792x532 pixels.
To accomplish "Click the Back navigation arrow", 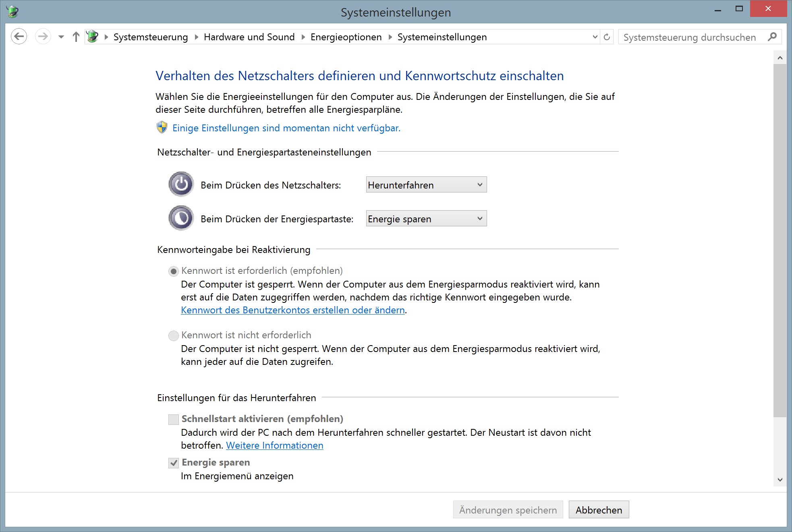I will point(19,37).
